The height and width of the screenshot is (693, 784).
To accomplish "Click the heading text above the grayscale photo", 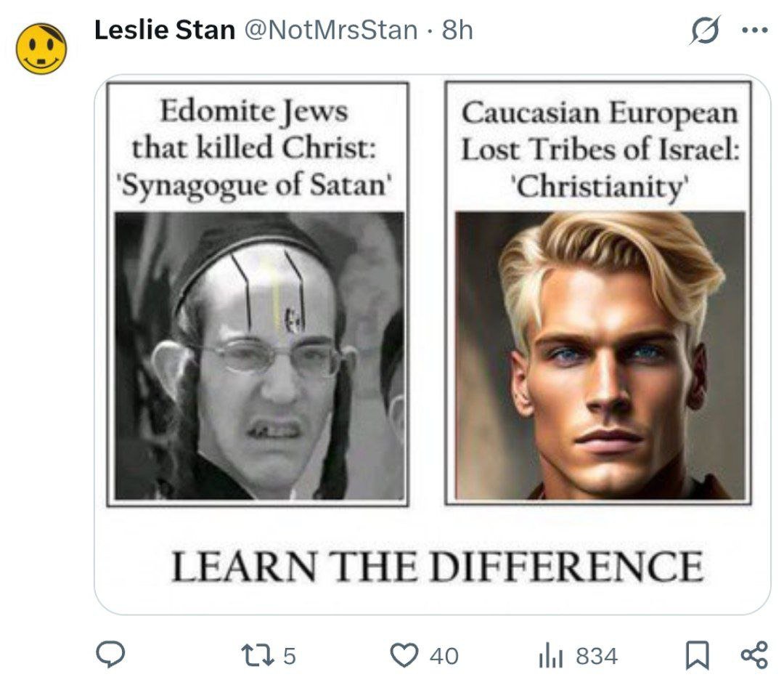I will (x=254, y=147).
